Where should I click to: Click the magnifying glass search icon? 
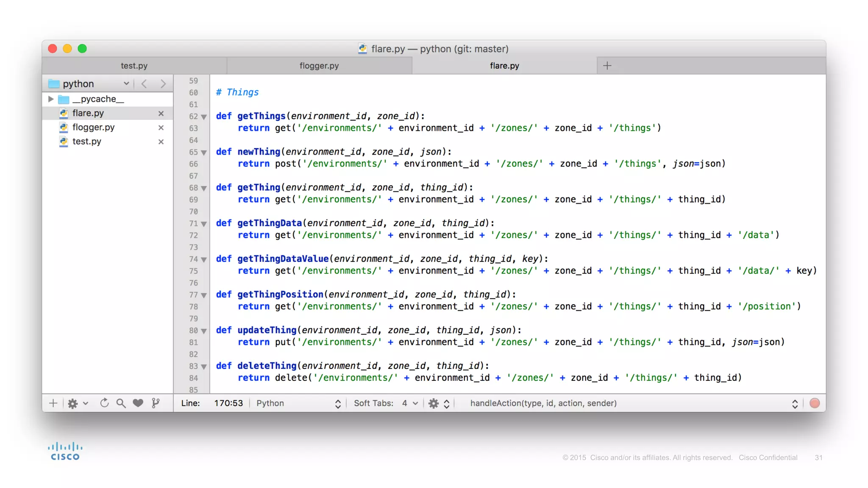tap(121, 403)
